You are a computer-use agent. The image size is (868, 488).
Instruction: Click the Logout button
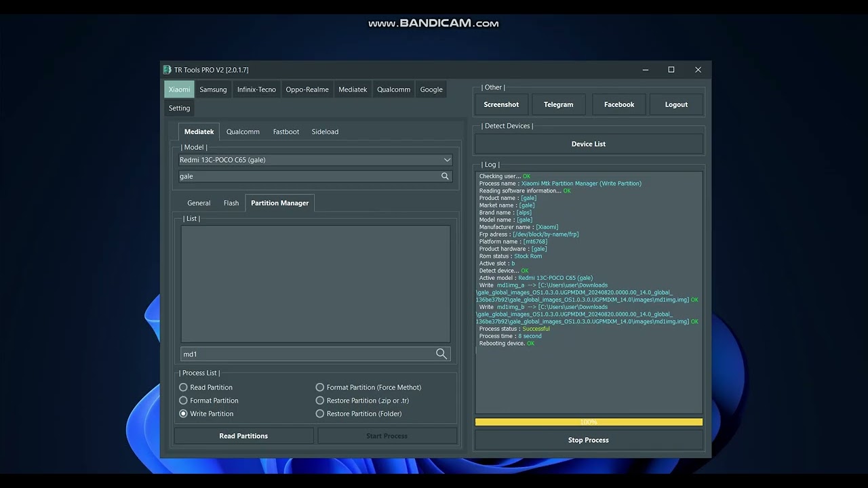coord(676,104)
